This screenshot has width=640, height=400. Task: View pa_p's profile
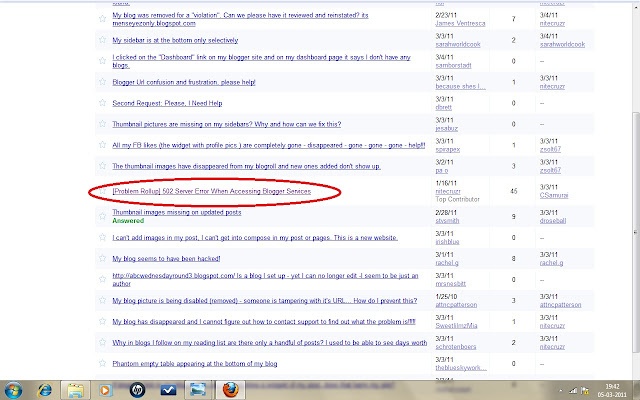pyautogui.click(x=442, y=170)
